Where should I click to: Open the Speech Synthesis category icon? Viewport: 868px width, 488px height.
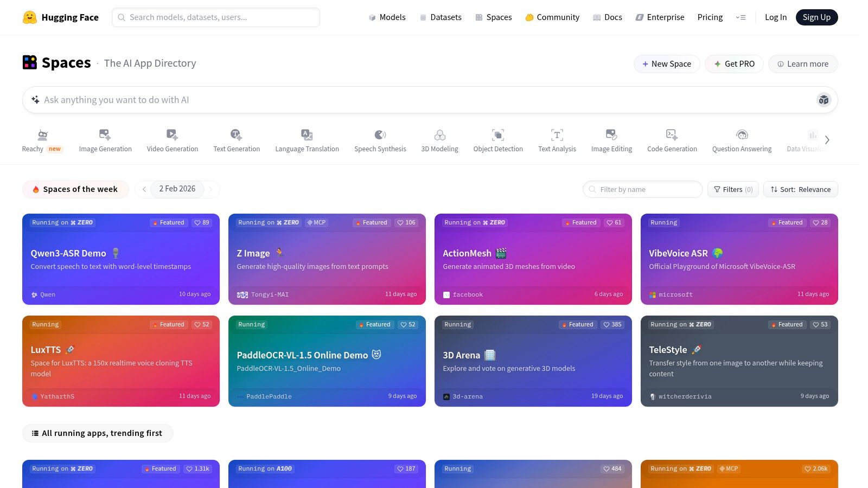(380, 135)
